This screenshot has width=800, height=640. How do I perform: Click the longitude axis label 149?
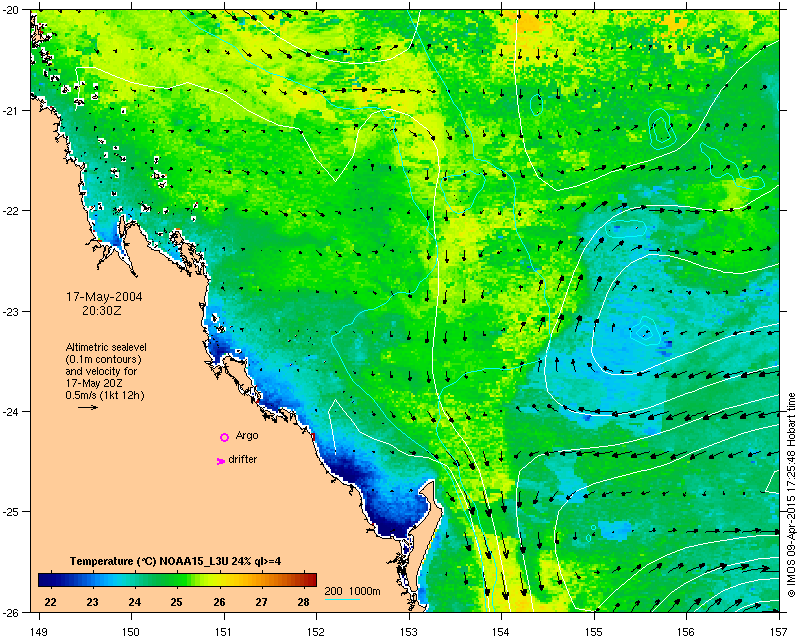(x=39, y=632)
